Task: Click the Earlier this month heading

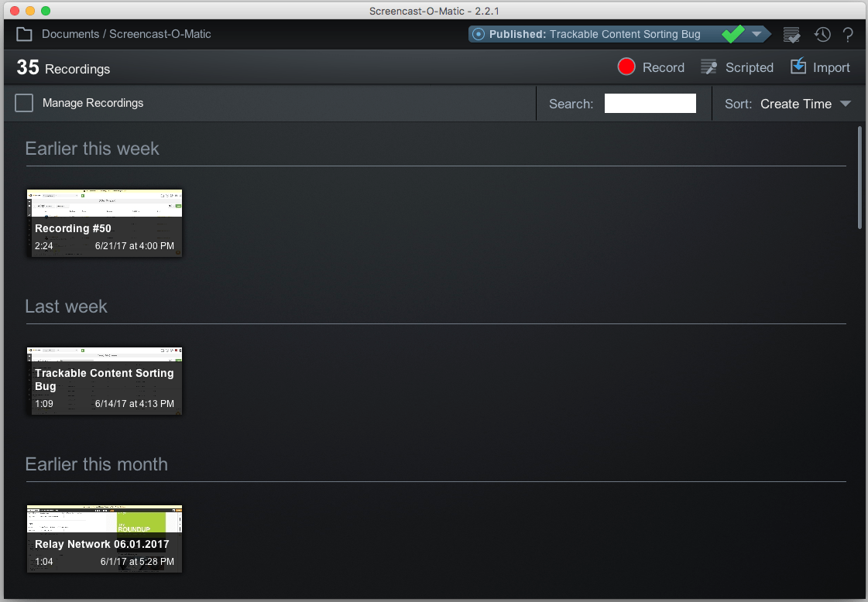Action: tap(96, 464)
